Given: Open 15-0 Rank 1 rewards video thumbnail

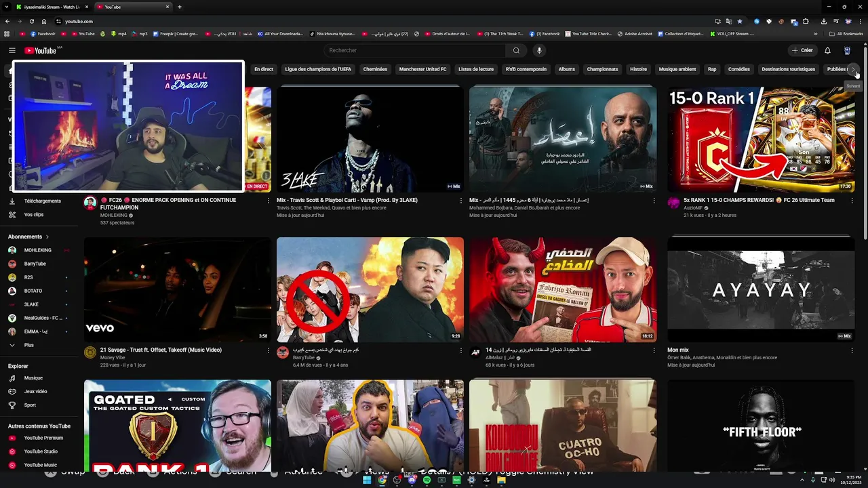Looking at the screenshot, I should click(761, 139).
